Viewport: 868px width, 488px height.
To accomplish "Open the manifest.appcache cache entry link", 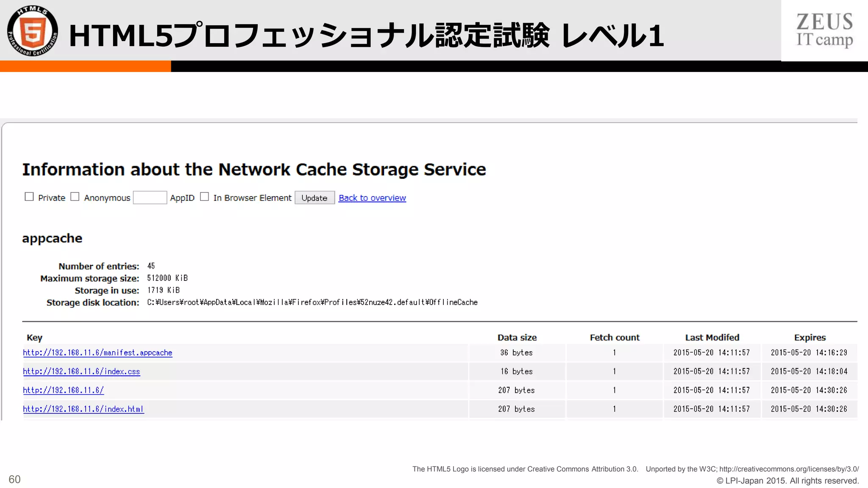I will [x=97, y=352].
